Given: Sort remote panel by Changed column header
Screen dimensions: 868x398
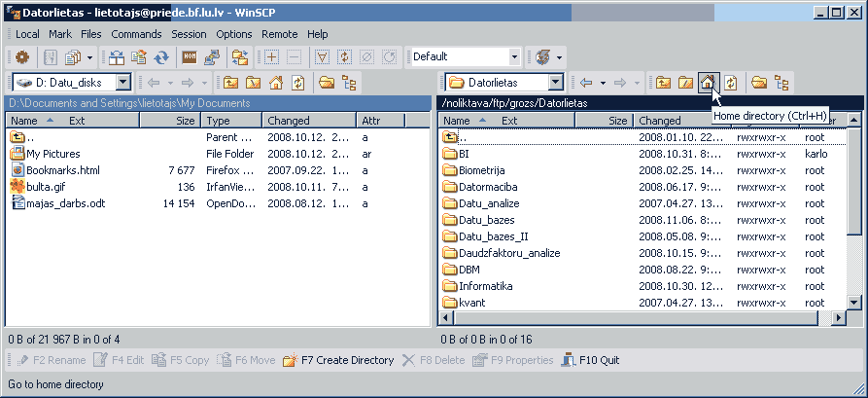Looking at the screenshot, I should coord(680,121).
